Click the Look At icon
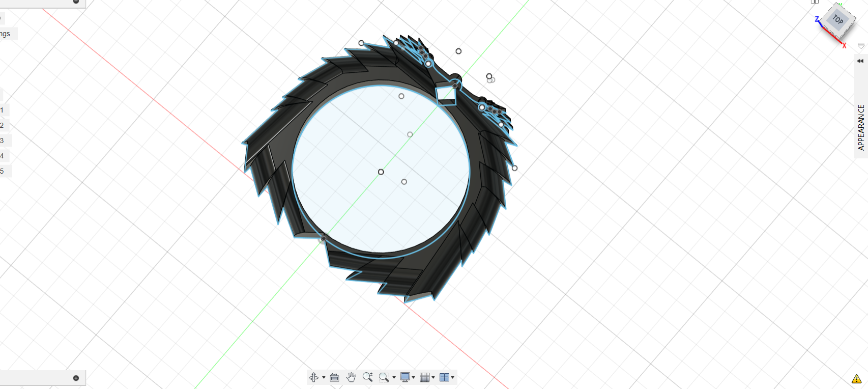Screen dimensions: 868x389 334,377
